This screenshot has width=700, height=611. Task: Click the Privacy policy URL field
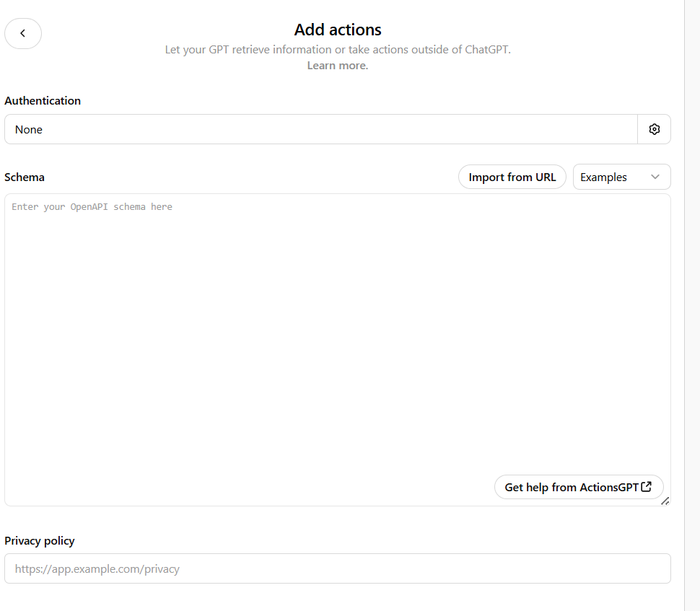pos(338,568)
